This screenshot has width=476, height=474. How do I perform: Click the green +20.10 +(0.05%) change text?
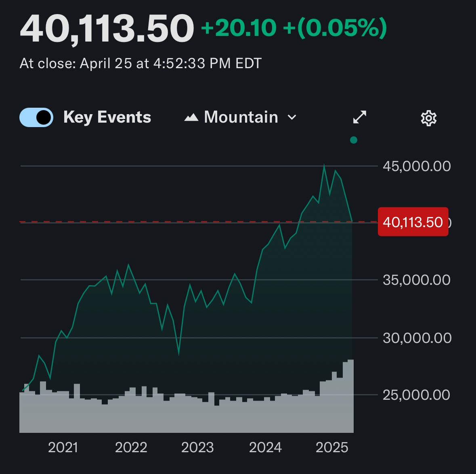(x=294, y=29)
